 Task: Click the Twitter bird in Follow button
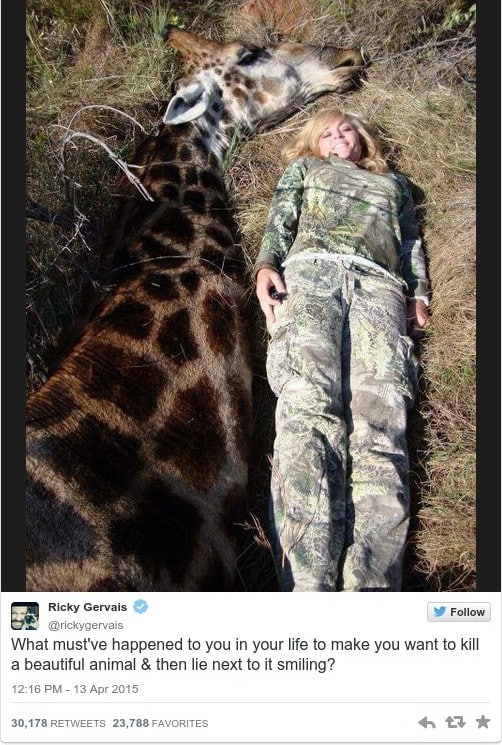coord(440,612)
